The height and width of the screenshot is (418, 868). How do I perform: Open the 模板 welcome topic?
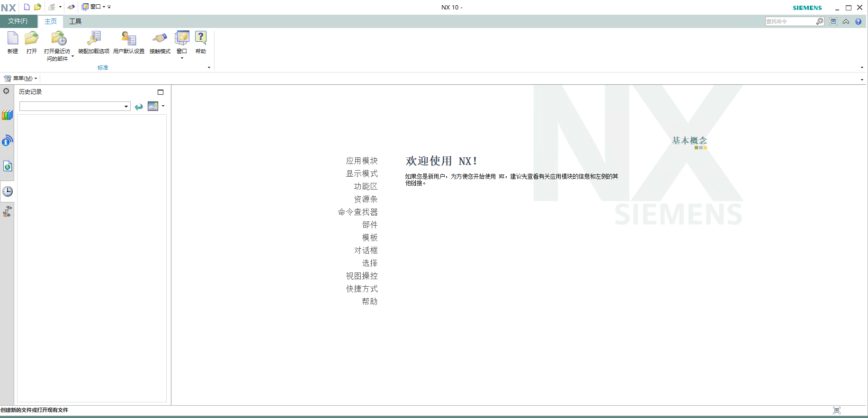coord(370,237)
